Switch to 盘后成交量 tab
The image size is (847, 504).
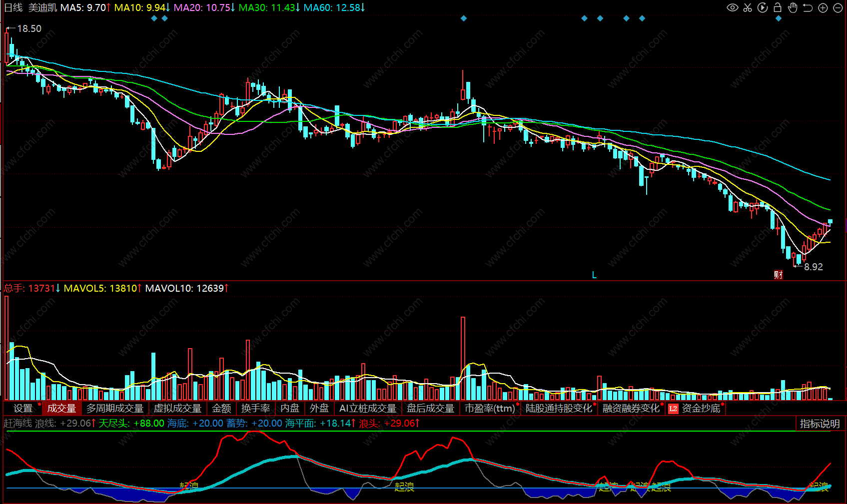point(430,409)
